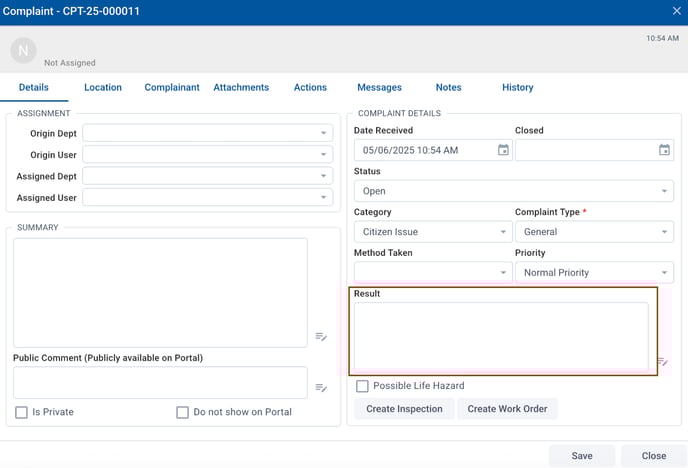Click the Result field edit icon
The height and width of the screenshot is (468, 688).
pos(663,362)
